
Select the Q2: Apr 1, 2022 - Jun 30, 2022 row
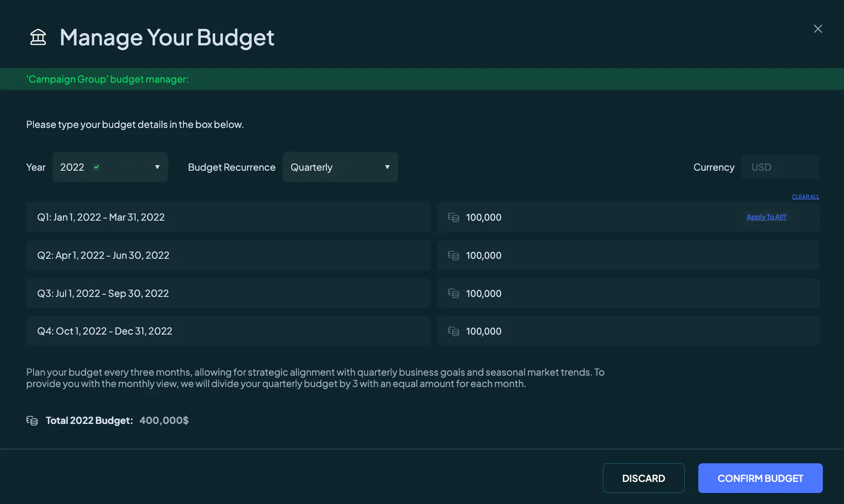tap(228, 255)
